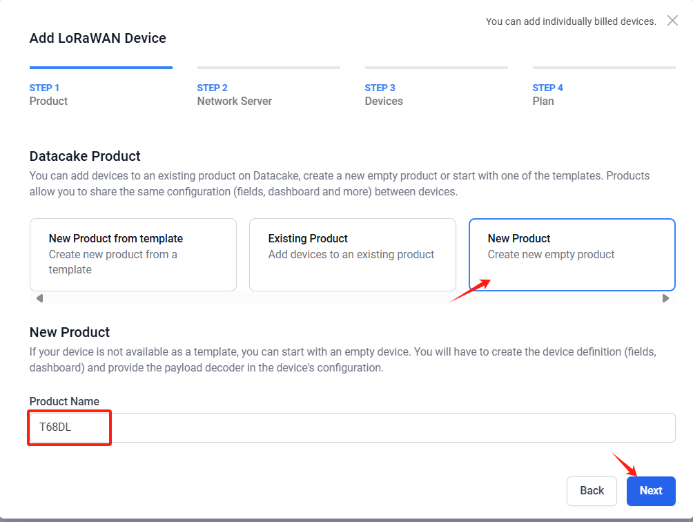
Task: Go to Step 4 Plan
Action: pyautogui.click(x=604, y=88)
